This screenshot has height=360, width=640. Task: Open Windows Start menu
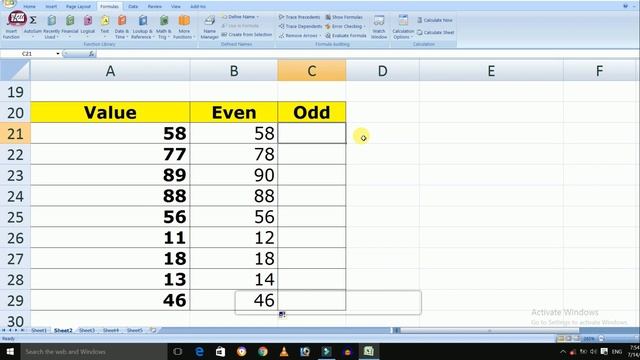point(10,351)
